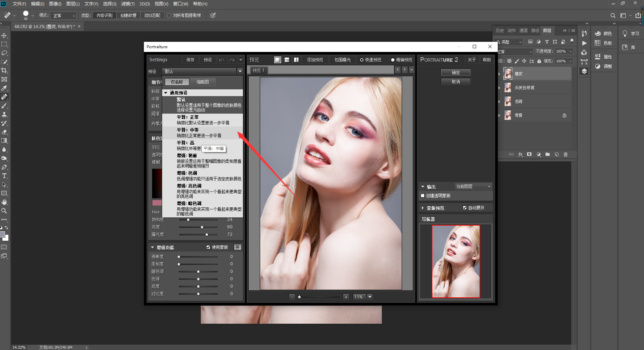Choose vertical split preview layout icon

point(296,60)
